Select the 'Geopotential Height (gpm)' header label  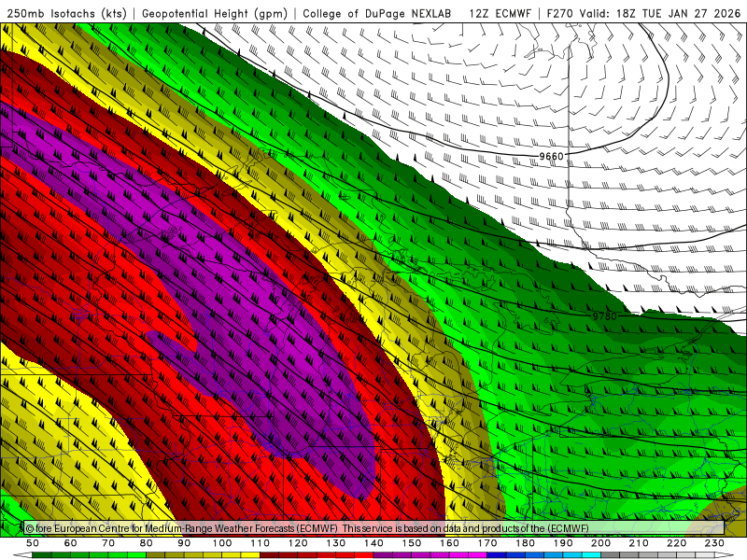(215, 13)
